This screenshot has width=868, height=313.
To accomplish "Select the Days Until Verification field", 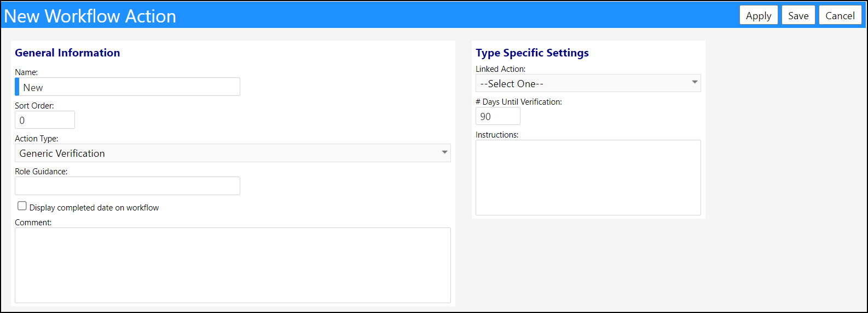I will (498, 116).
